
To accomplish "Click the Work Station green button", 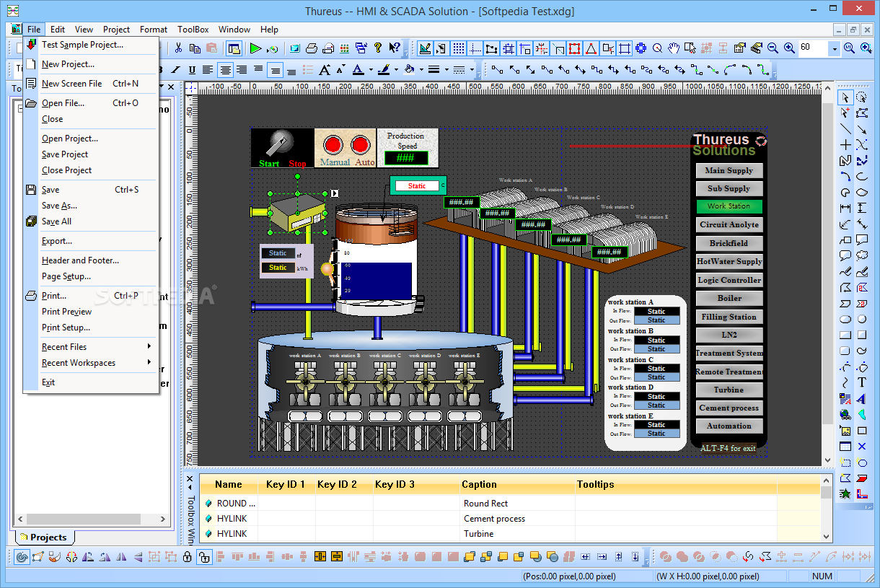I will 729,206.
